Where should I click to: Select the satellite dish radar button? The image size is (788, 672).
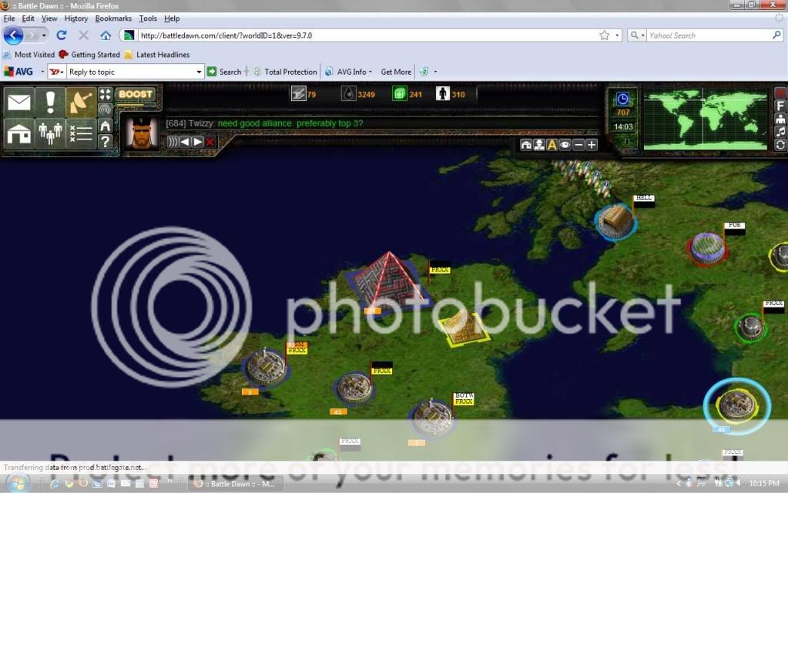tap(81, 102)
